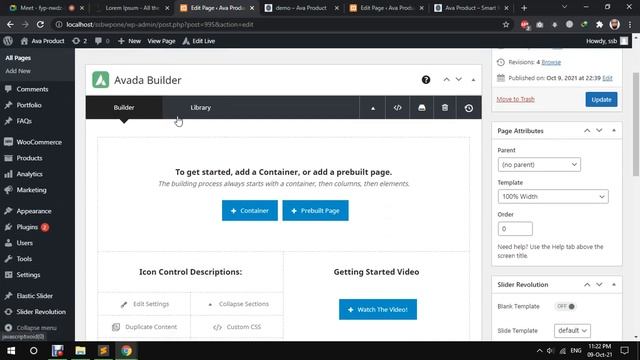This screenshot has height=360, width=640.
Task: Switch to the Library tab
Action: 200,108
